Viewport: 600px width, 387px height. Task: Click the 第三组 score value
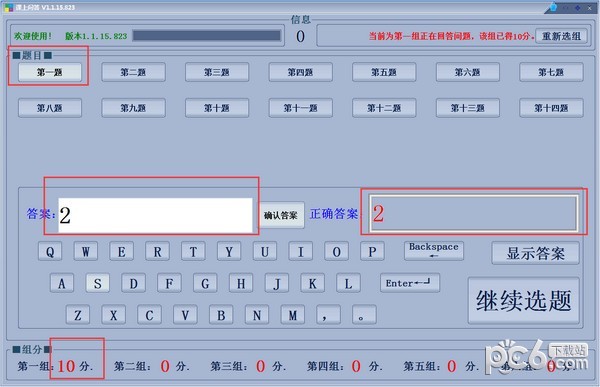tap(261, 366)
